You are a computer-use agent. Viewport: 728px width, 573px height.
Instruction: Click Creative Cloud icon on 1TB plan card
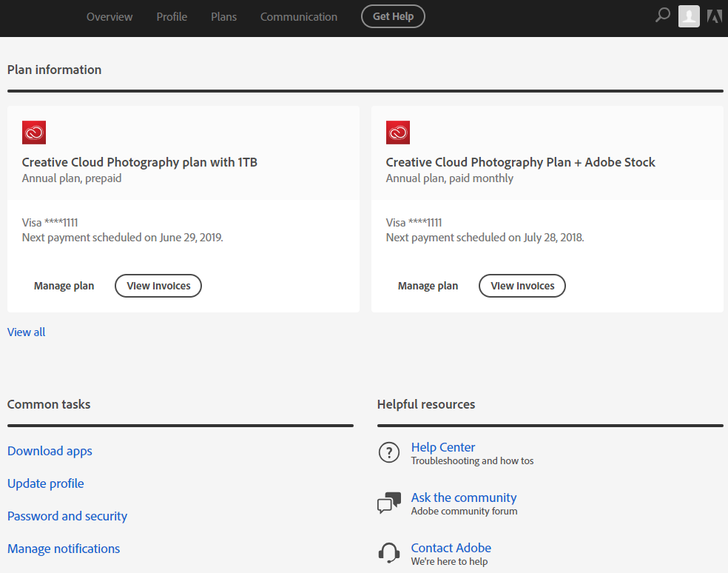34,133
